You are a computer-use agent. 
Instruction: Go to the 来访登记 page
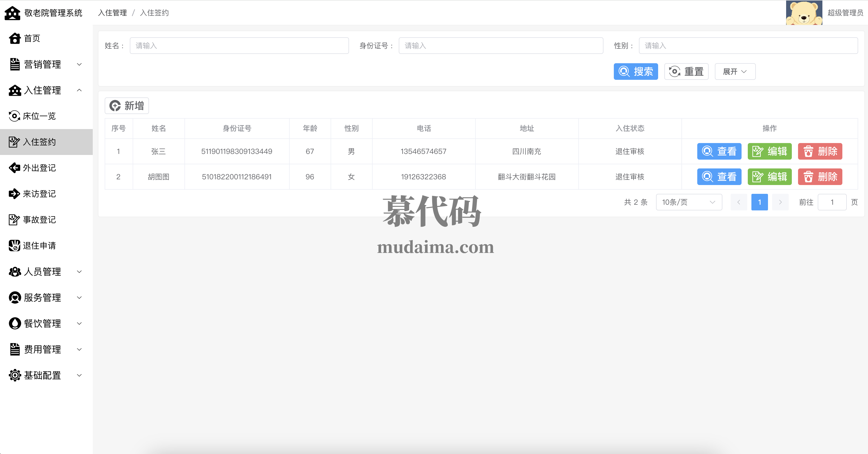pos(39,194)
